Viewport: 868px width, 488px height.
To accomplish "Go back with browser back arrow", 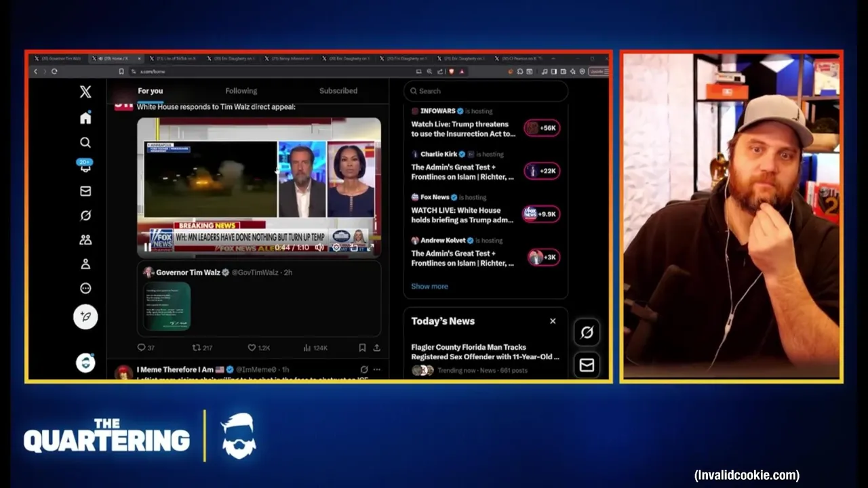I will point(36,71).
